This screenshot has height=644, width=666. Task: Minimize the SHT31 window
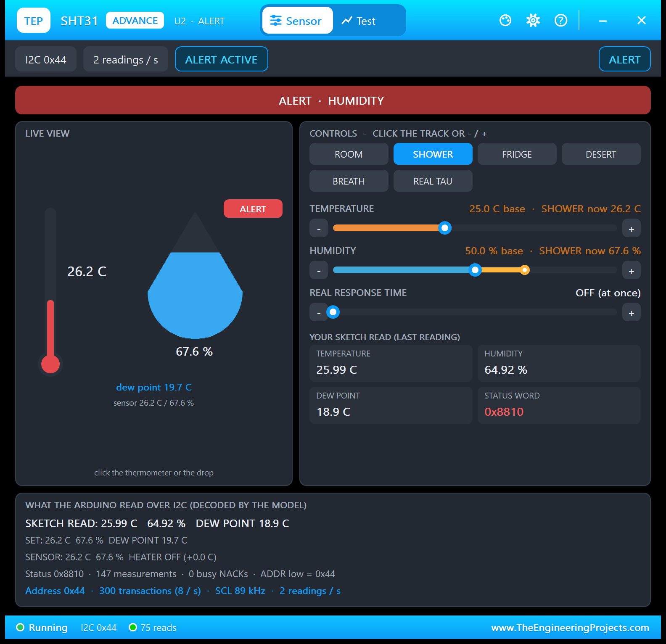pos(603,20)
